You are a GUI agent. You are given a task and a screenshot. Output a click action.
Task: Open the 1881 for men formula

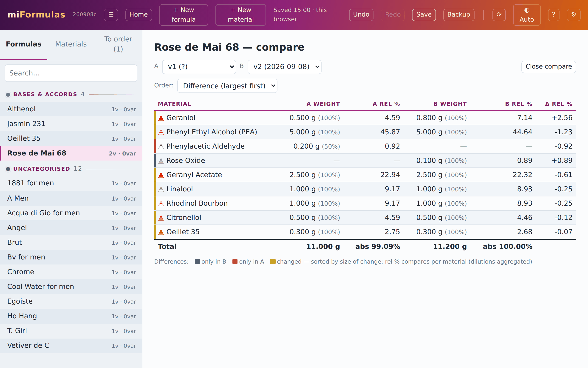click(x=71, y=183)
